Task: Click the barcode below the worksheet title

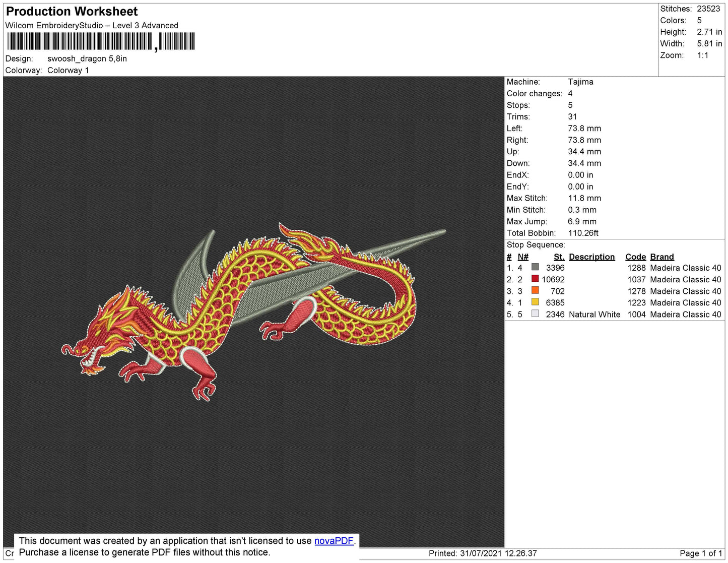Action: coord(101,41)
